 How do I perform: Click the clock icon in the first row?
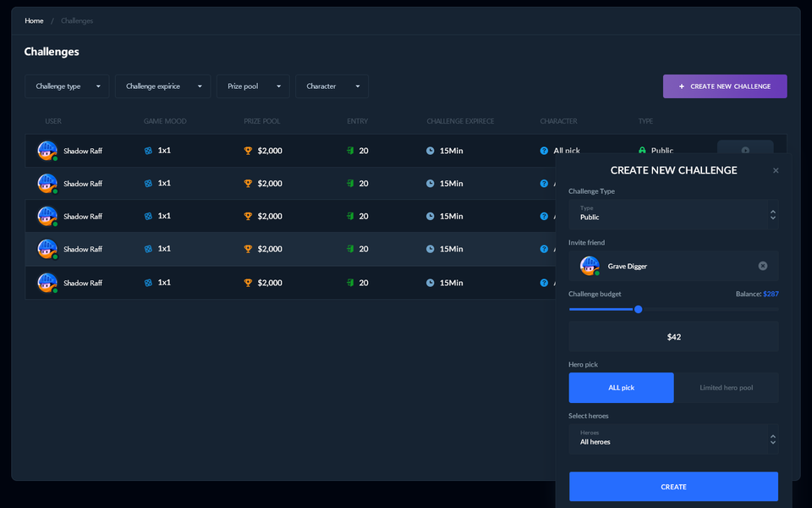coord(430,151)
